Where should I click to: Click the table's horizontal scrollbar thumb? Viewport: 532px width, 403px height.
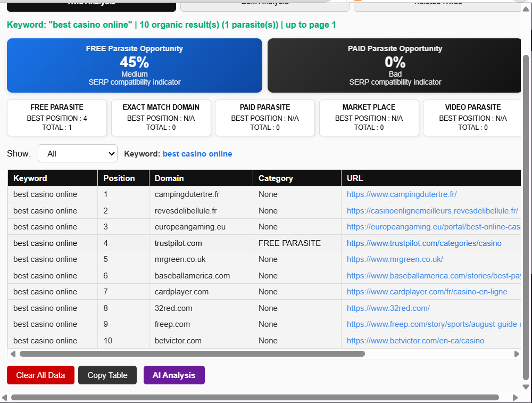[192, 354]
